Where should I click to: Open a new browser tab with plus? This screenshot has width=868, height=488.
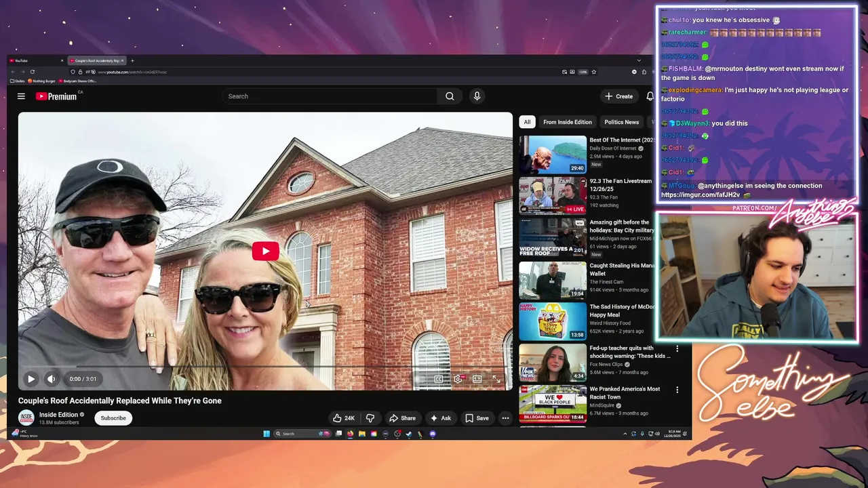(132, 61)
